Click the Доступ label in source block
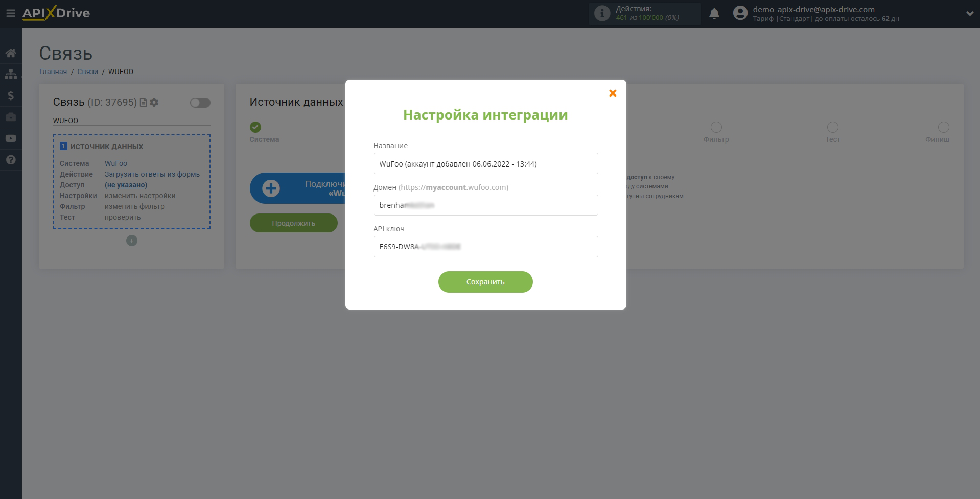This screenshot has width=980, height=499. (72, 185)
